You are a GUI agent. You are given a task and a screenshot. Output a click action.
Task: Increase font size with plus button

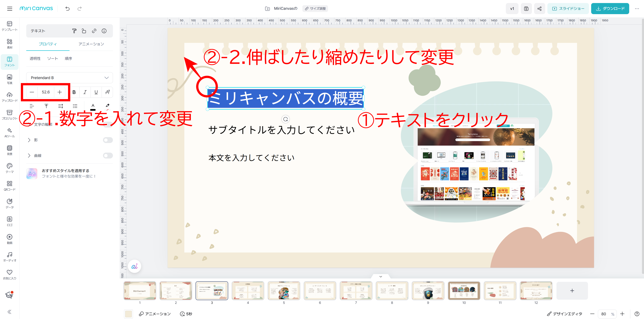60,92
